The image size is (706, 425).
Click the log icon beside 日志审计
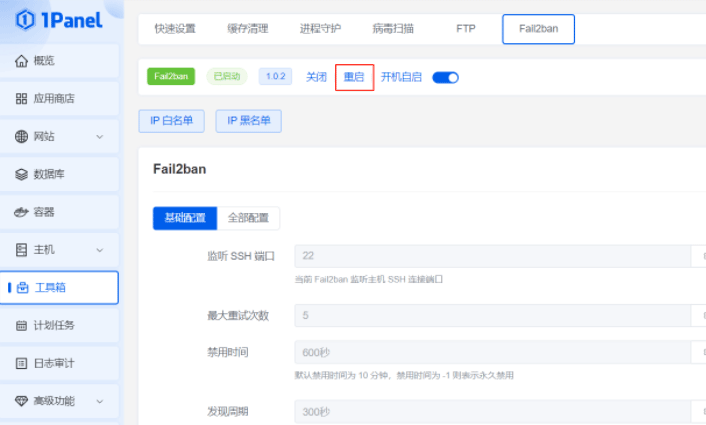pyautogui.click(x=21, y=363)
